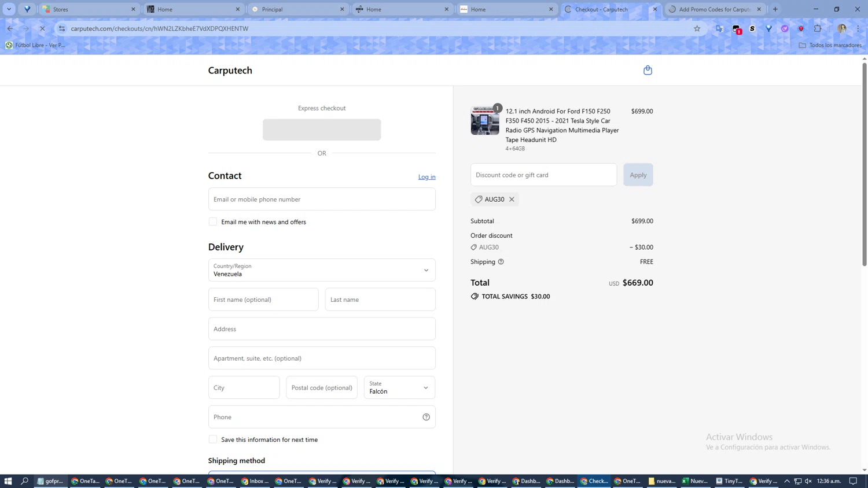
Task: Click the purple circle extension icon
Action: (x=785, y=28)
